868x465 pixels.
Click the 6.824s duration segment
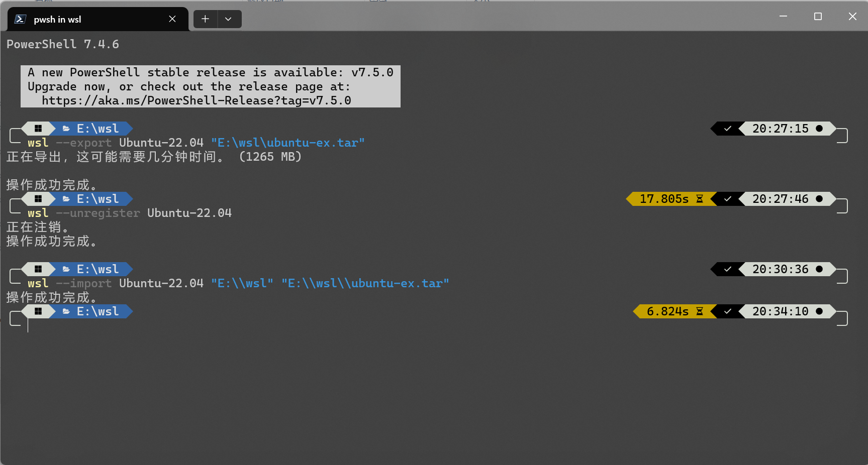point(667,311)
